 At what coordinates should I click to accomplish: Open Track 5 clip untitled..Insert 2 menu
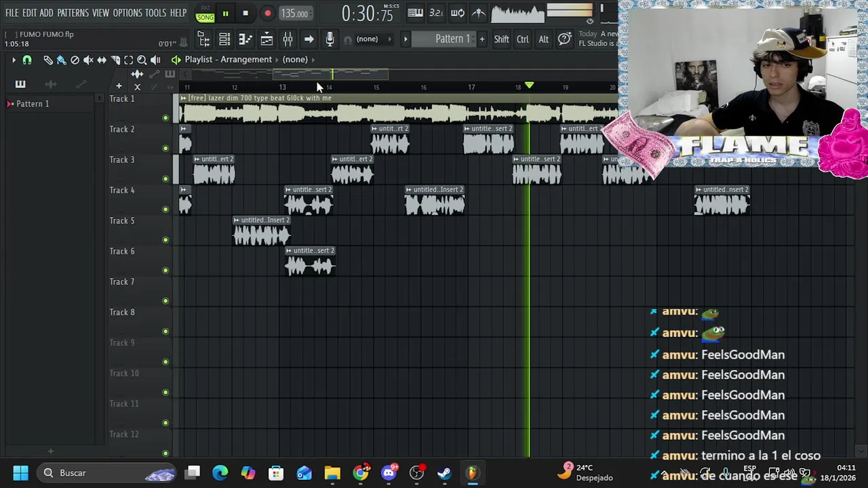click(237, 220)
